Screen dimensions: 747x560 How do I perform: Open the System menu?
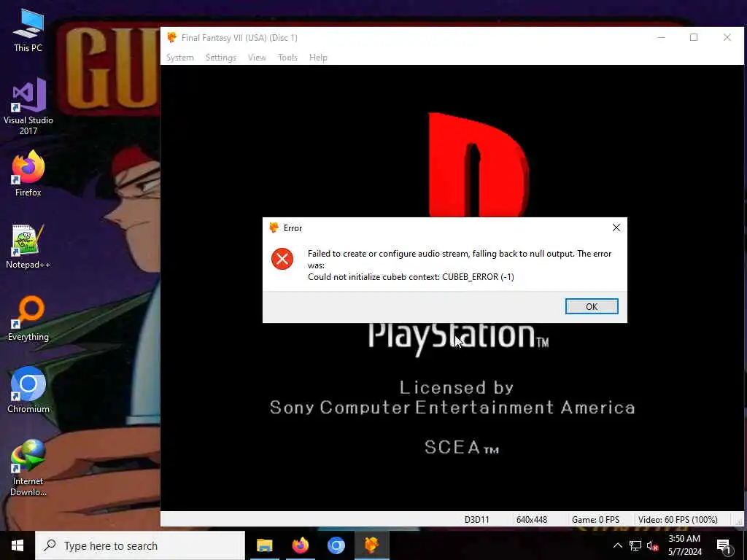tap(179, 58)
